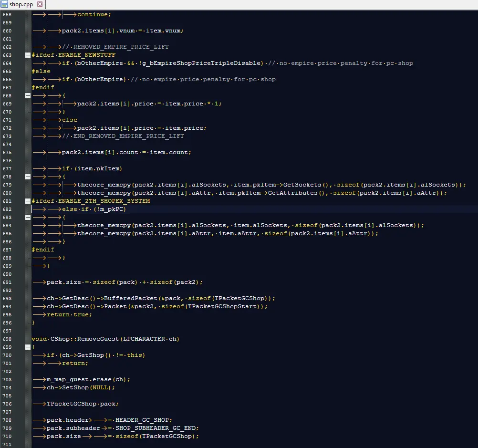Click 'return;' on line 701
Screen dimensions: 478x448
(x=75, y=364)
